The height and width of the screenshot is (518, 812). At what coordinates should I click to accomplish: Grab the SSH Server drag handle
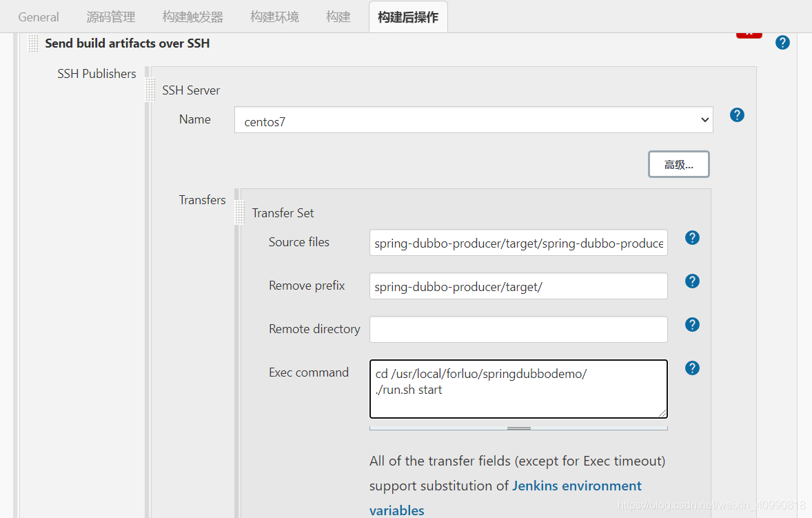pos(150,90)
